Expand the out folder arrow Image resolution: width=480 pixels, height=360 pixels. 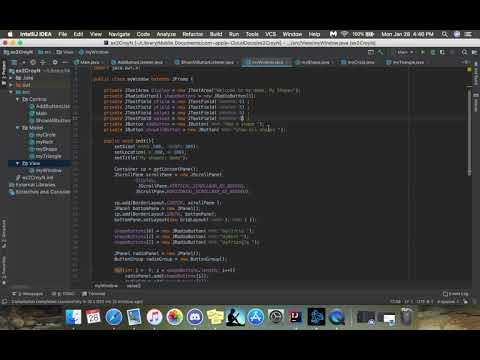[x=11, y=85]
